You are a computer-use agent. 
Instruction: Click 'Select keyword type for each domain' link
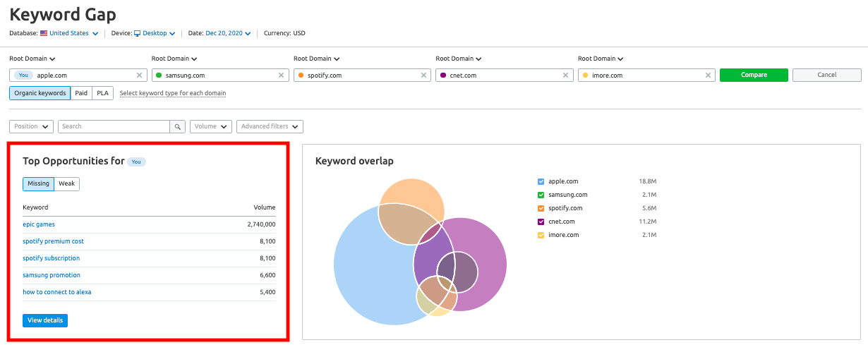coord(173,93)
